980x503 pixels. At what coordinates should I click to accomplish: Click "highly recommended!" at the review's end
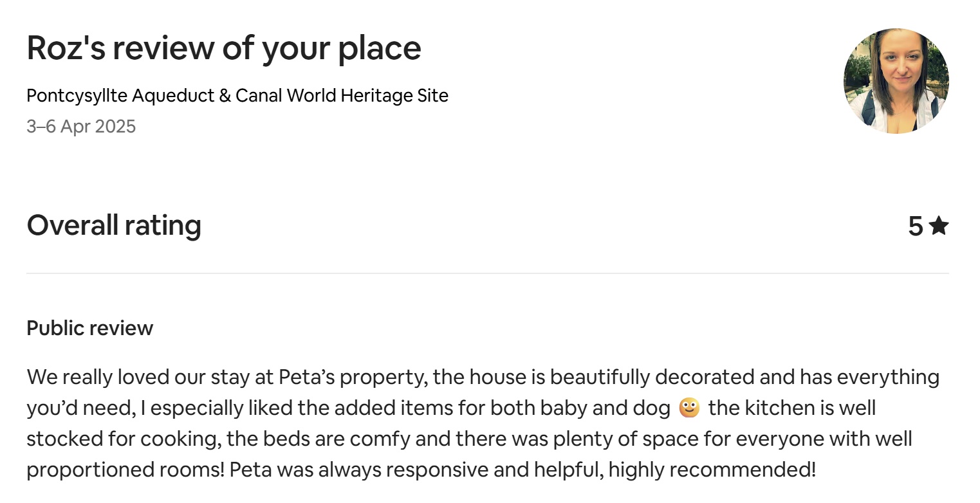pyautogui.click(x=712, y=470)
